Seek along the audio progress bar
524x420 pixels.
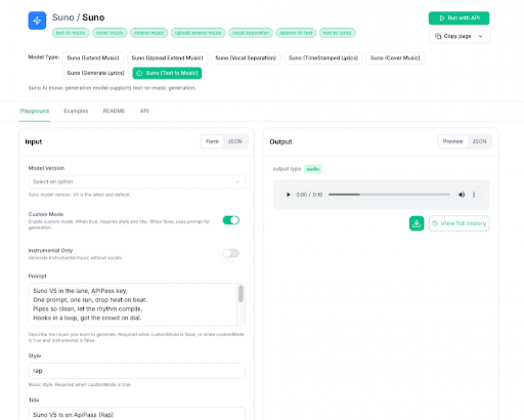[388, 195]
